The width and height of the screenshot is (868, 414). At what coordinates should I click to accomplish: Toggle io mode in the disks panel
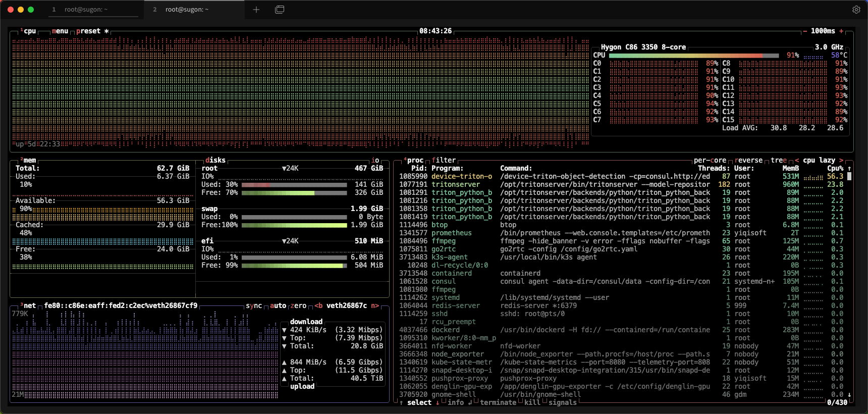pyautogui.click(x=375, y=160)
